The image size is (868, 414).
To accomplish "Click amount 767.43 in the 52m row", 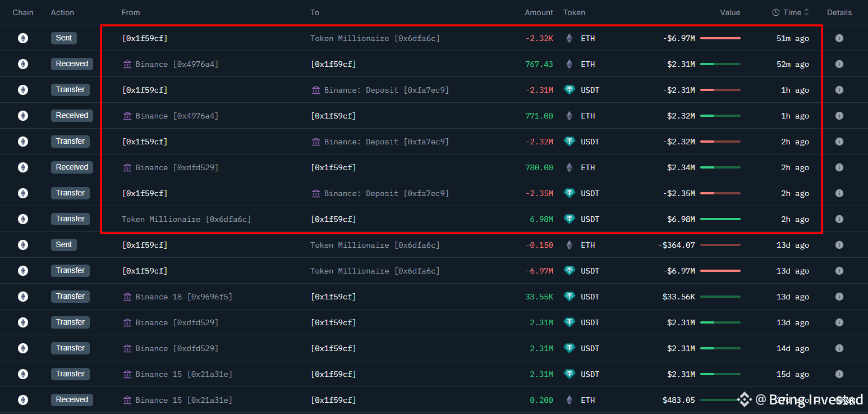I will [539, 64].
